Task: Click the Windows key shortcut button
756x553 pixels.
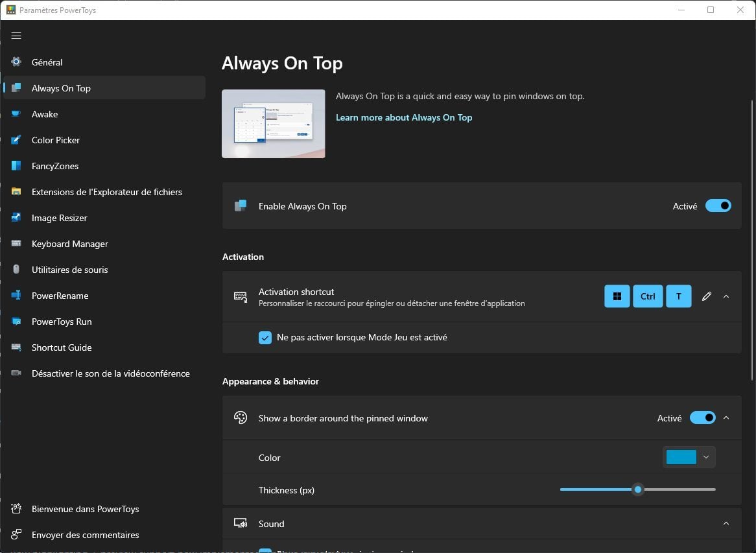Action: coord(617,296)
